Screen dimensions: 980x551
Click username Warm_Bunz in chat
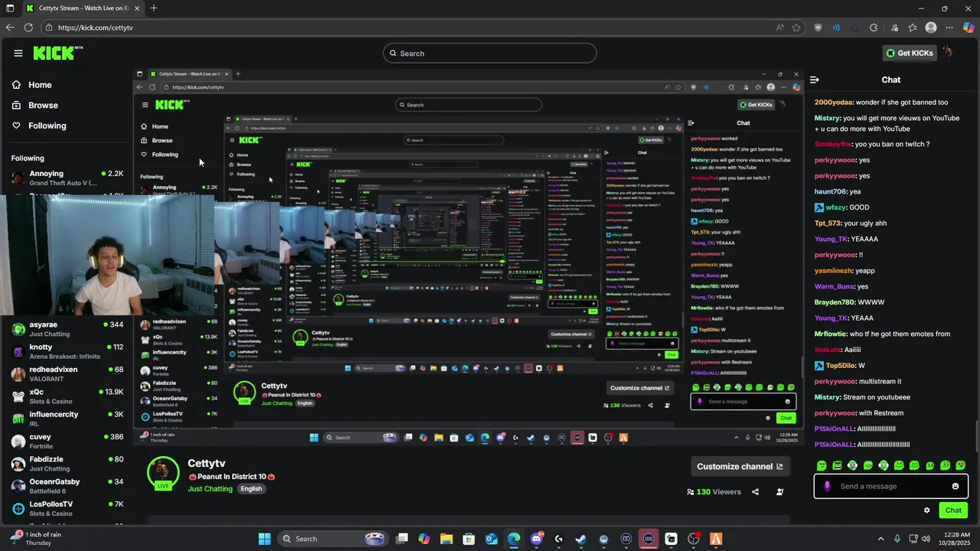coord(834,286)
